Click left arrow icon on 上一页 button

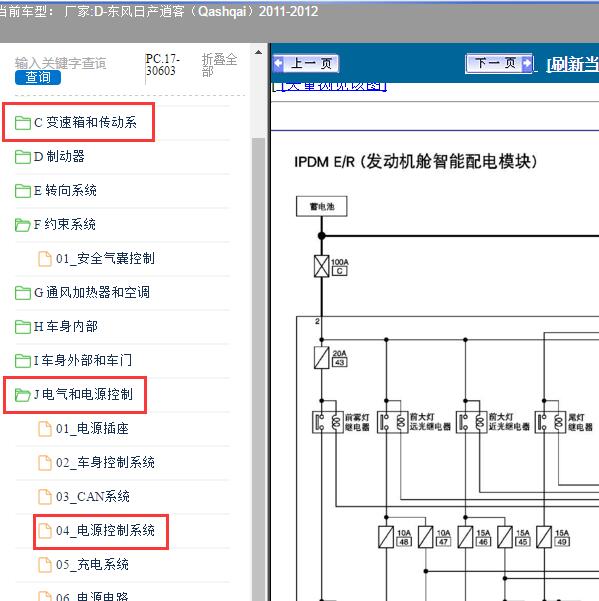278,63
